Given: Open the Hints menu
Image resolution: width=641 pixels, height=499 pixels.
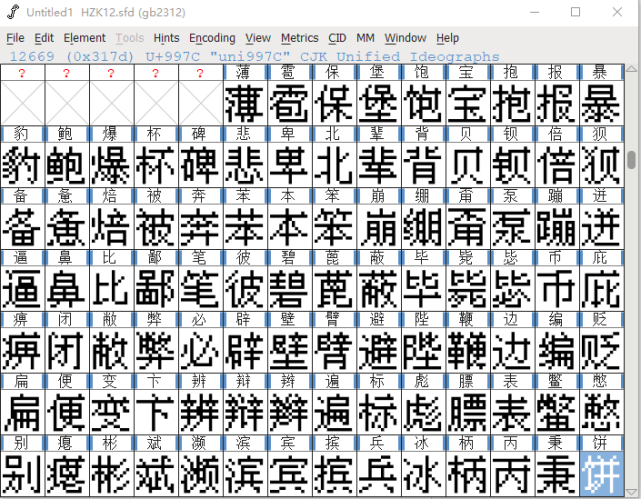Looking at the screenshot, I should [x=166, y=38].
